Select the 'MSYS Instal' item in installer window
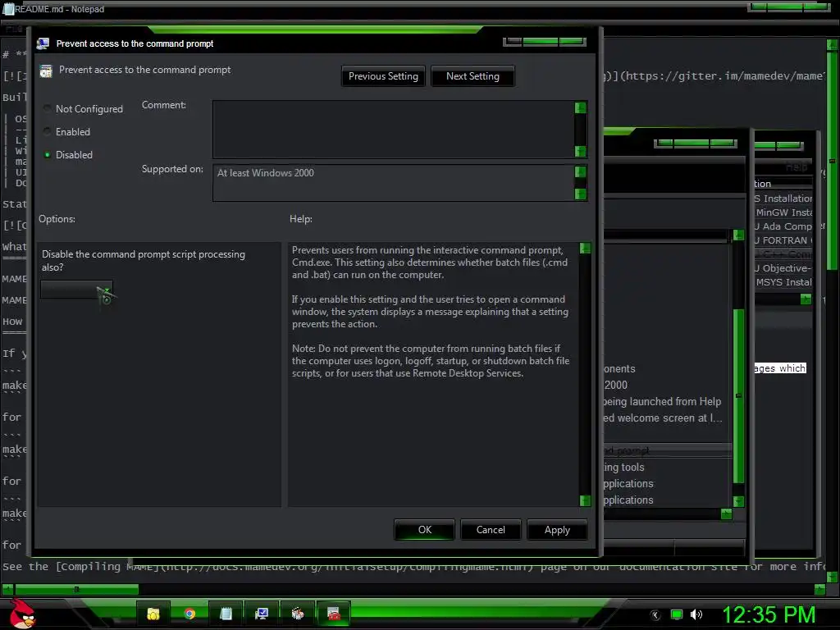Screen dimensions: 840x630 point(783,282)
